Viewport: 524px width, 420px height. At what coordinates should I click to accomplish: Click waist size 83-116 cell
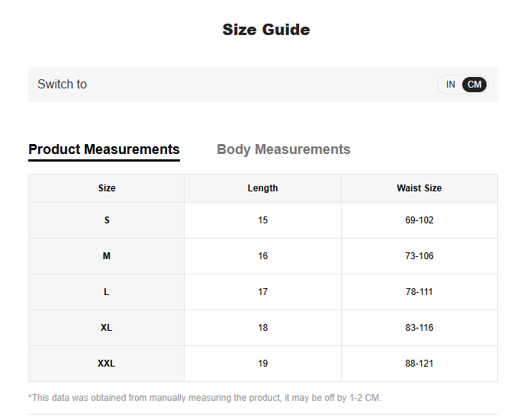(x=419, y=328)
